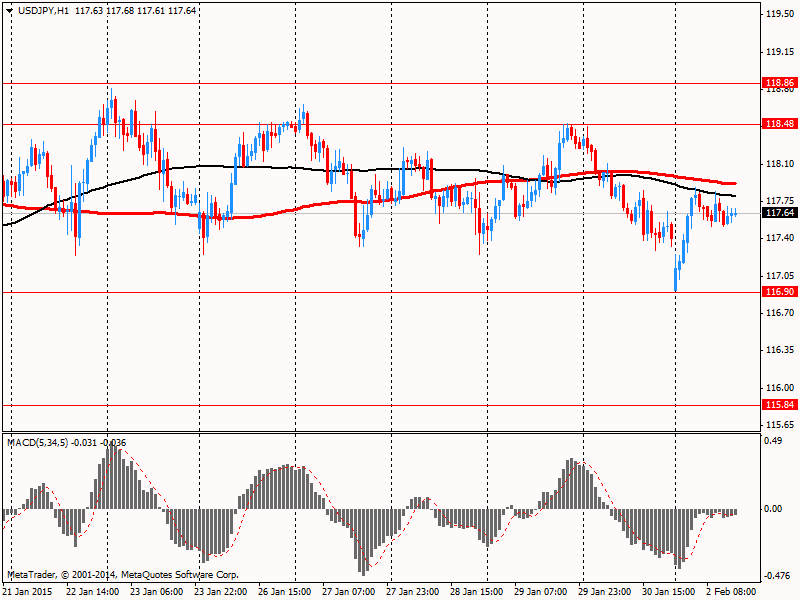The image size is (800, 600).
Task: Click the 119.50 value on price scale
Action: click(780, 14)
